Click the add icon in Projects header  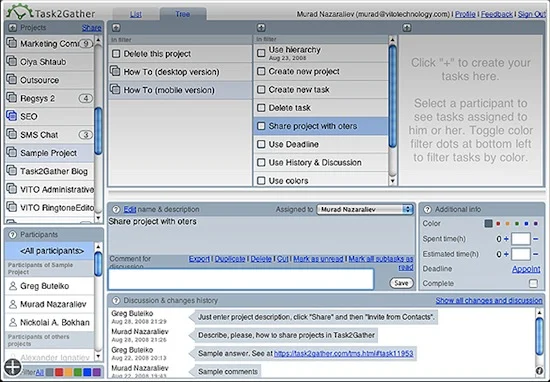[x=12, y=27]
